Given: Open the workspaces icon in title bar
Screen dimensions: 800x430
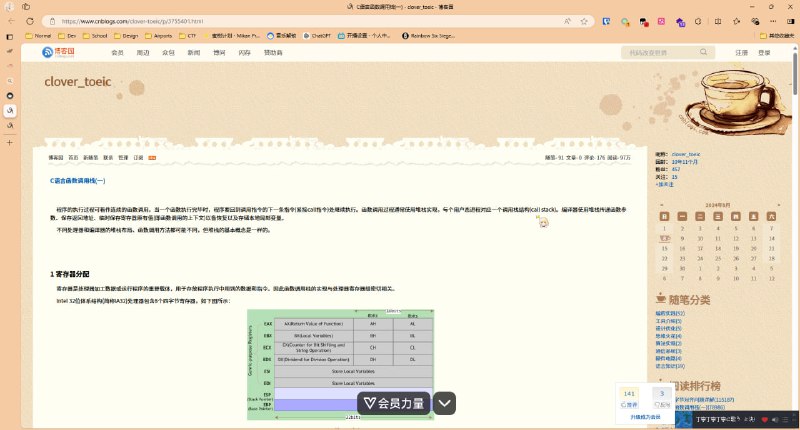Looking at the screenshot, I should (x=26, y=7).
